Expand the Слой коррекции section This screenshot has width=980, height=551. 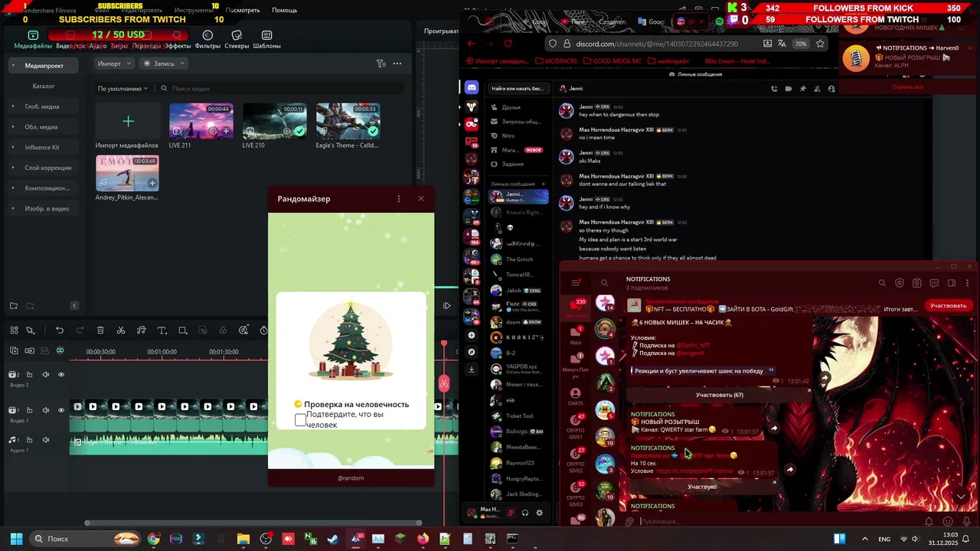pos(13,168)
